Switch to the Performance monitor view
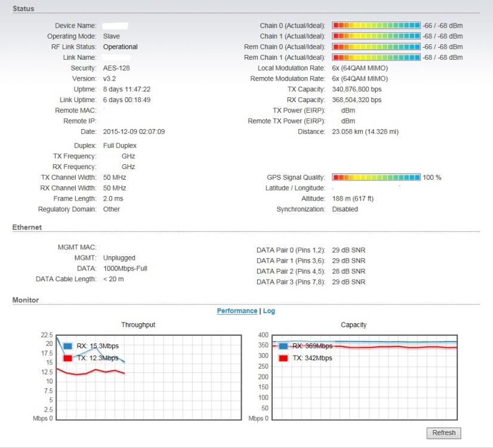 pos(237,311)
